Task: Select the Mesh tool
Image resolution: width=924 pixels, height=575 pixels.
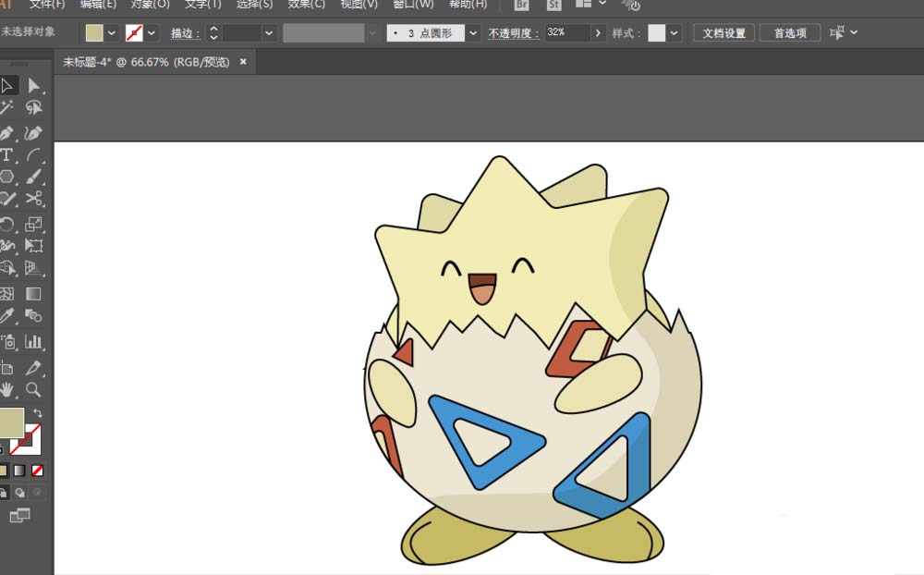Action: point(7,294)
